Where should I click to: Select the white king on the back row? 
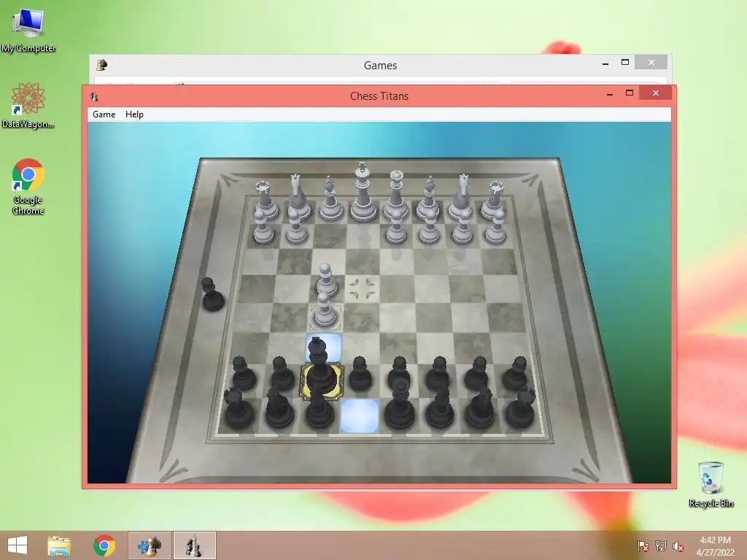click(x=363, y=192)
